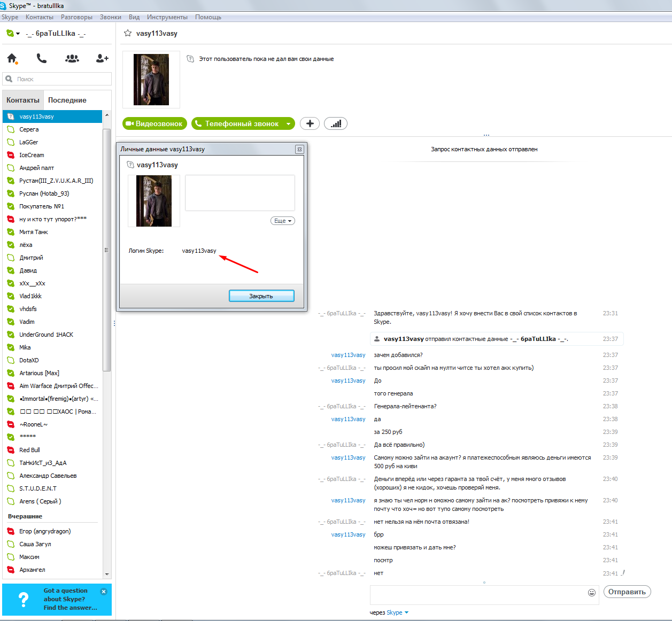
Task: Select the contact Дмитрий
Action: [x=52, y=258]
